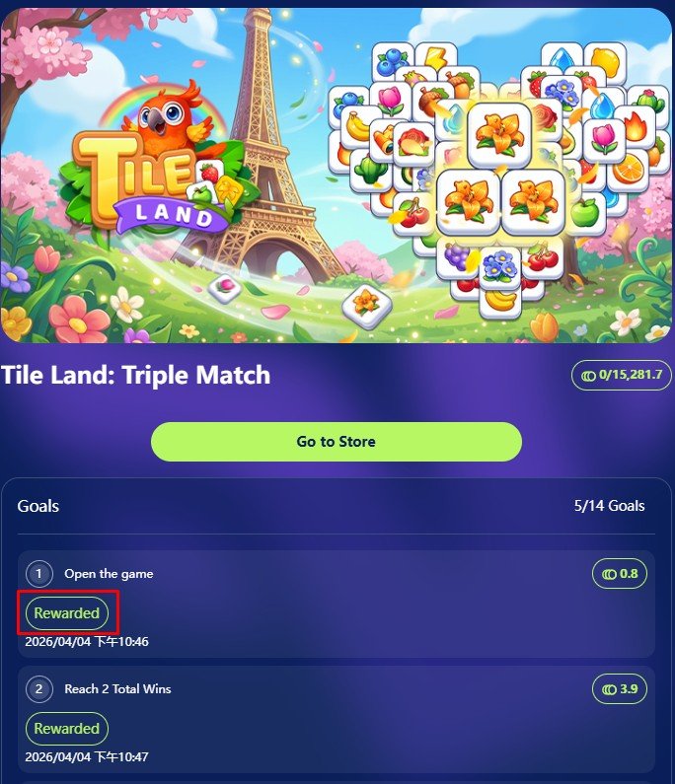Click the green apple tile in banner
The width and height of the screenshot is (675, 784).
pyautogui.click(x=584, y=213)
